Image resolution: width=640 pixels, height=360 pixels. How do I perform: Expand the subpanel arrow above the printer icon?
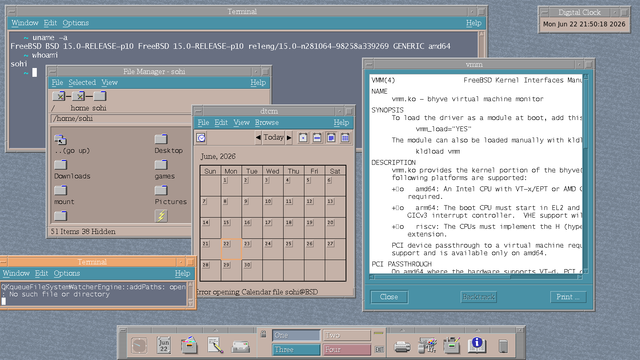pos(402,330)
